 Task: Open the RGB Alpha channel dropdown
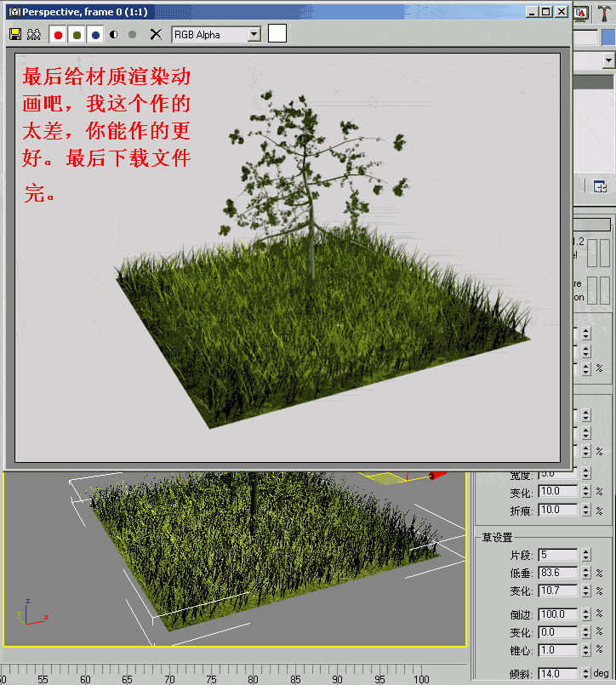(254, 34)
